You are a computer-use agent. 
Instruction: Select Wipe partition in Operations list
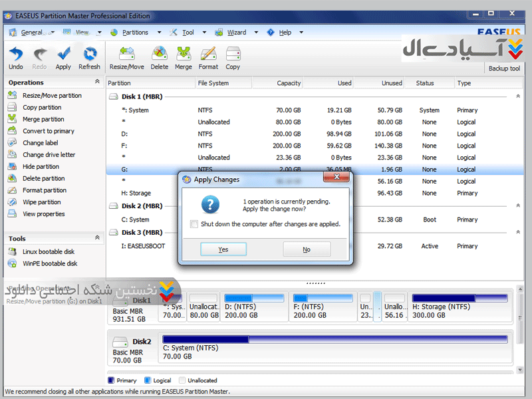pos(41,202)
